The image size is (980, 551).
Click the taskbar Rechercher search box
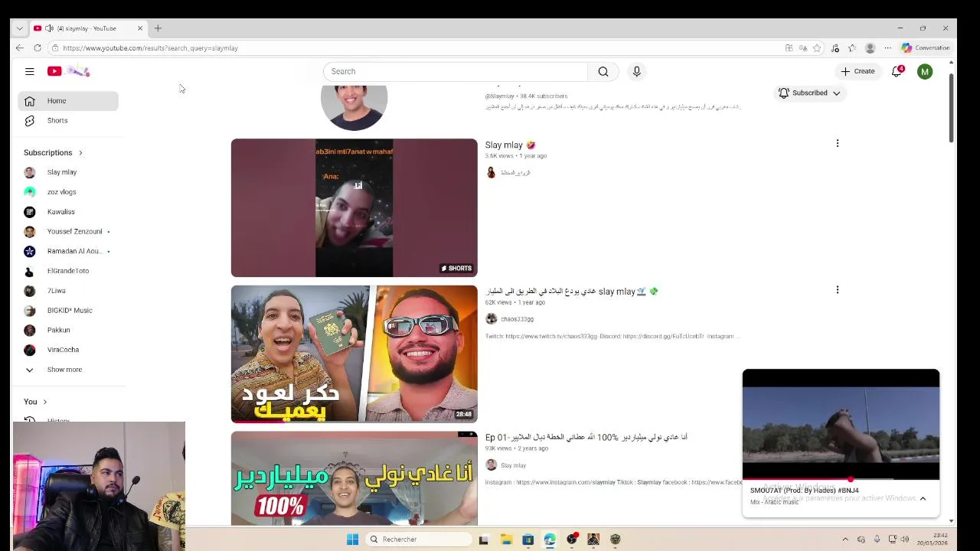click(x=418, y=540)
